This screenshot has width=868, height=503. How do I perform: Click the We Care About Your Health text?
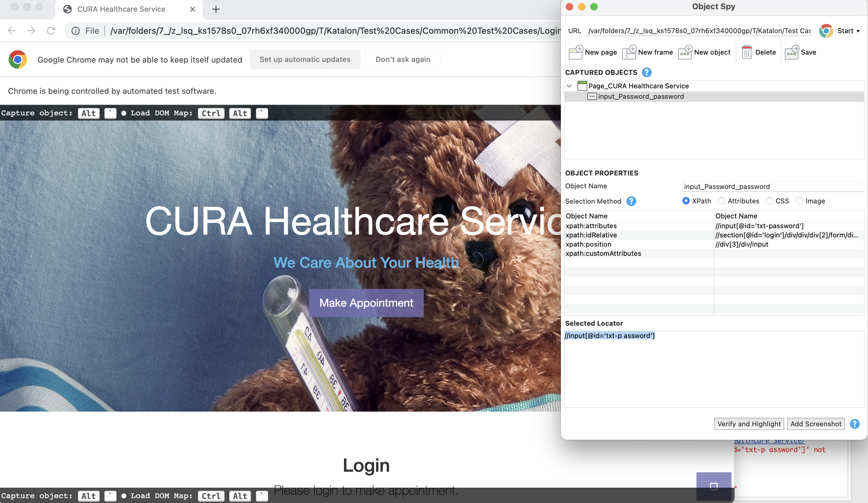366,263
